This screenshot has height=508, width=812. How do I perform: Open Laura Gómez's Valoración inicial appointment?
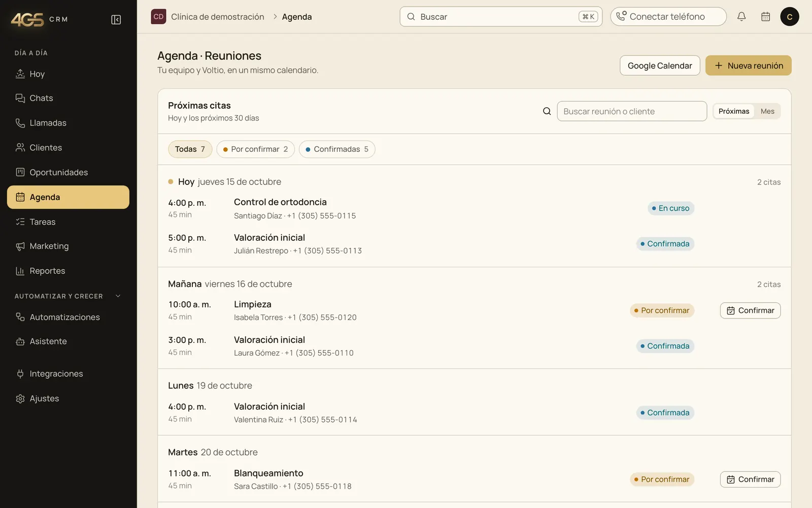click(474, 346)
